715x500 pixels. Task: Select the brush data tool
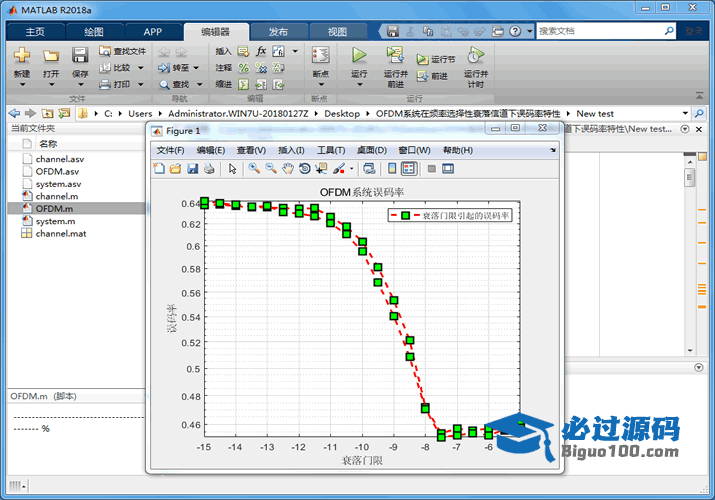pos(339,169)
